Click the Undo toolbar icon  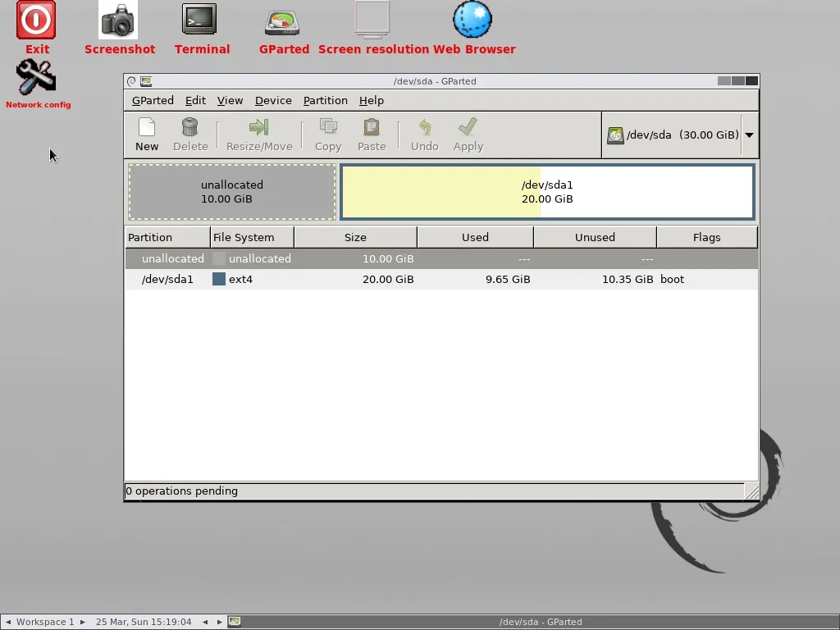425,127
